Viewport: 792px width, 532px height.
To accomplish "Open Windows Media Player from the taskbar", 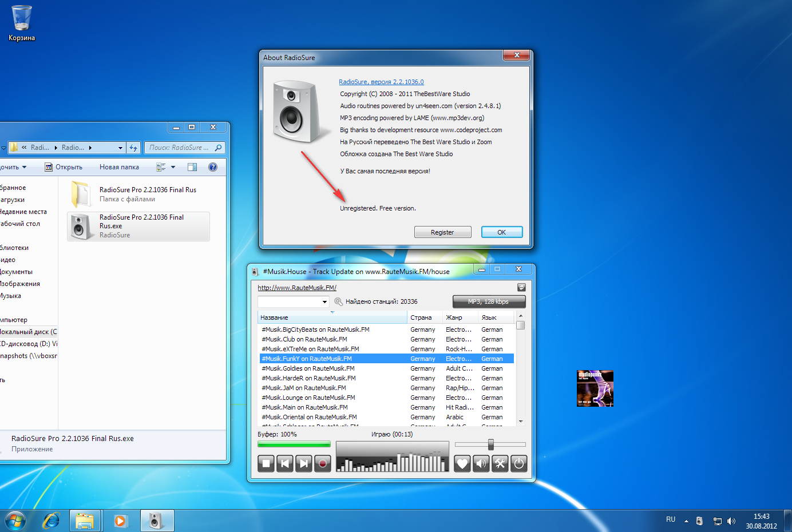I will pos(120,521).
